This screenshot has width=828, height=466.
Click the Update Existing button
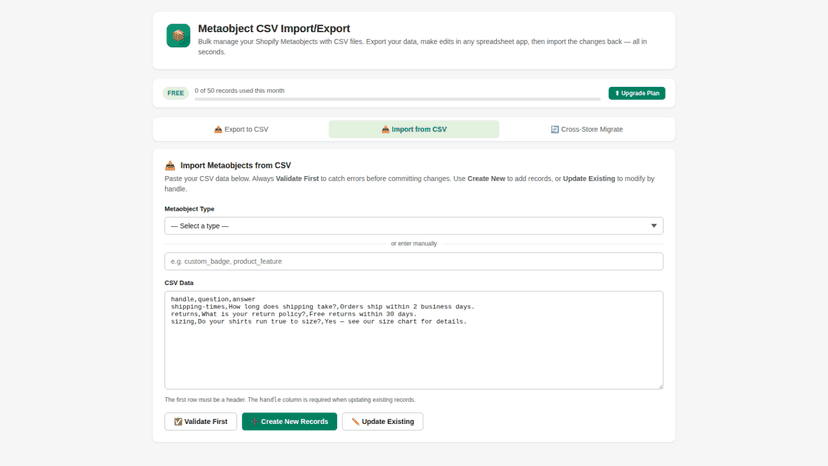click(x=382, y=421)
